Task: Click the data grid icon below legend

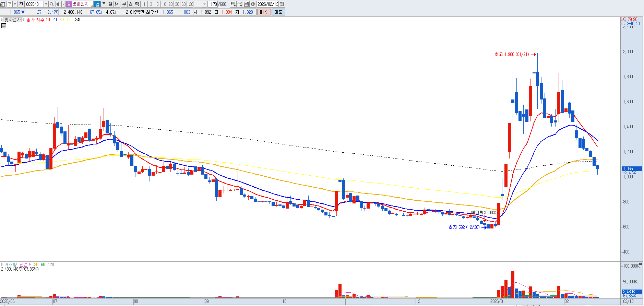Action: click(4, 26)
